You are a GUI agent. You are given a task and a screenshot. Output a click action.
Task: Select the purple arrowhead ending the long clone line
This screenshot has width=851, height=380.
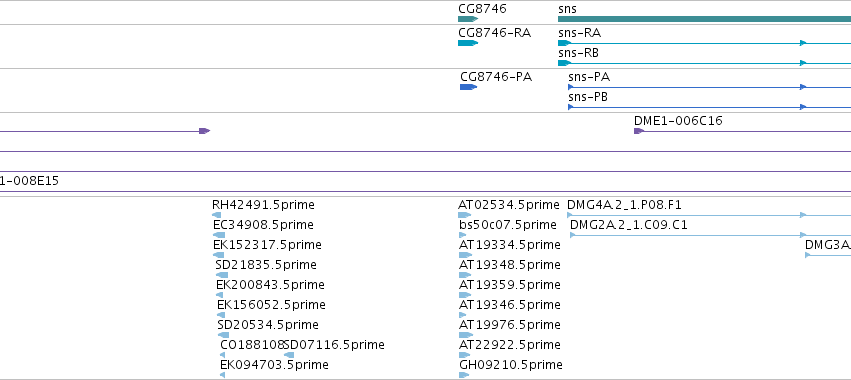click(204, 131)
